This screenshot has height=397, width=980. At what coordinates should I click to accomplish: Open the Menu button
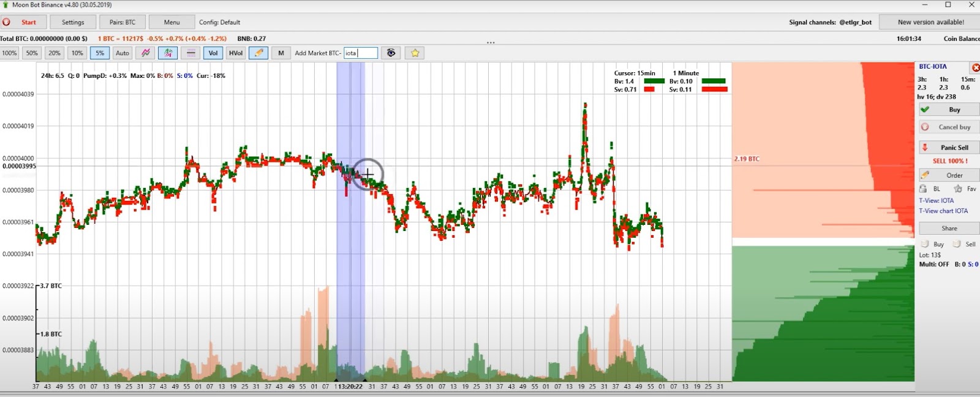171,22
